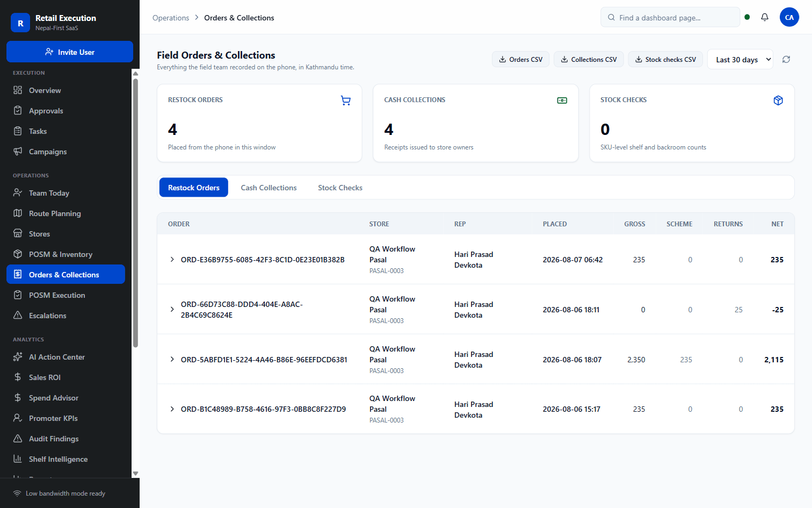Switch to Cash Collections tab
The image size is (812, 508).
click(269, 188)
